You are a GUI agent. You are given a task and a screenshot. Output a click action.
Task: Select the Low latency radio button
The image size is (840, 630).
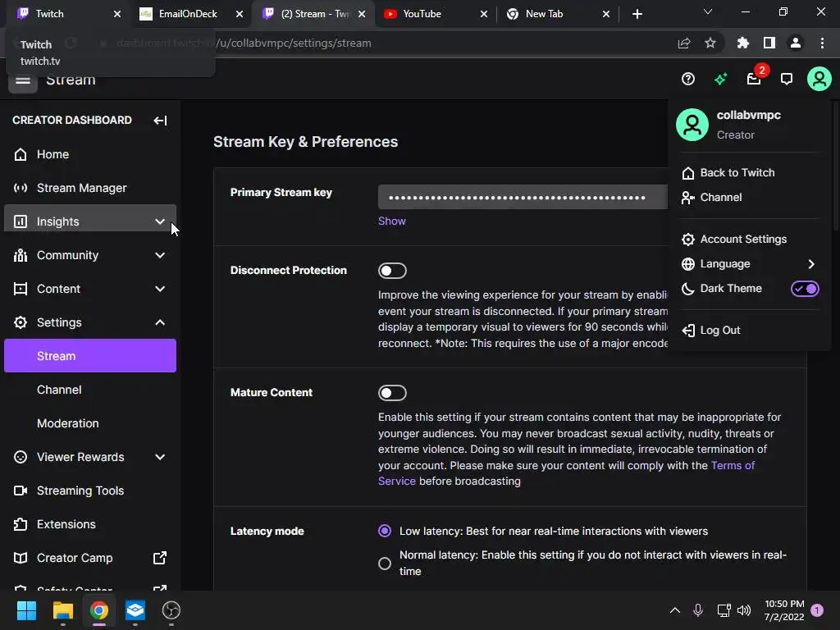click(x=385, y=531)
